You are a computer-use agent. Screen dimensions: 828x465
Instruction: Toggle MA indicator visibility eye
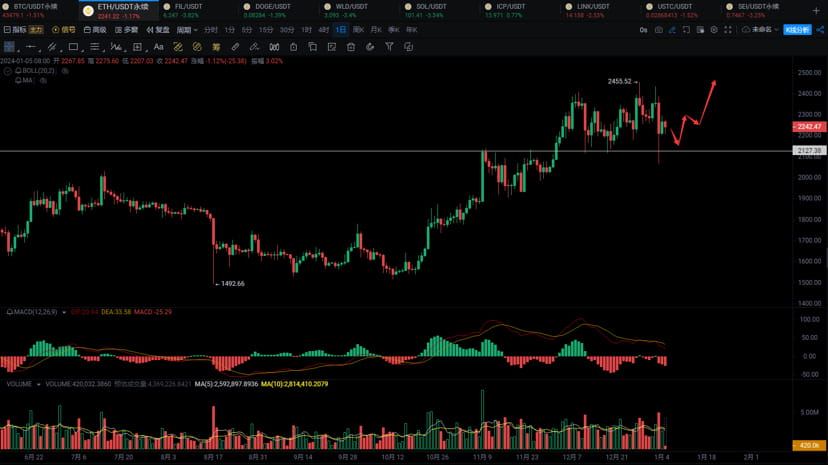43,80
